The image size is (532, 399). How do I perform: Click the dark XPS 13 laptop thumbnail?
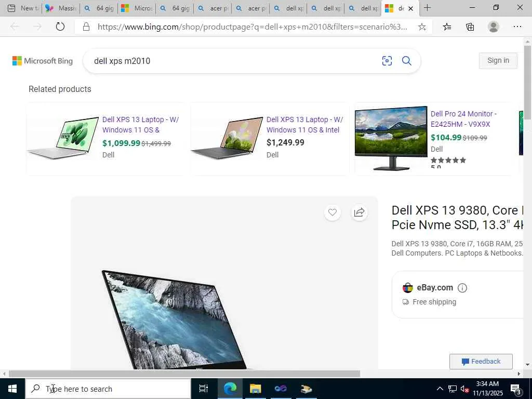coord(228,138)
